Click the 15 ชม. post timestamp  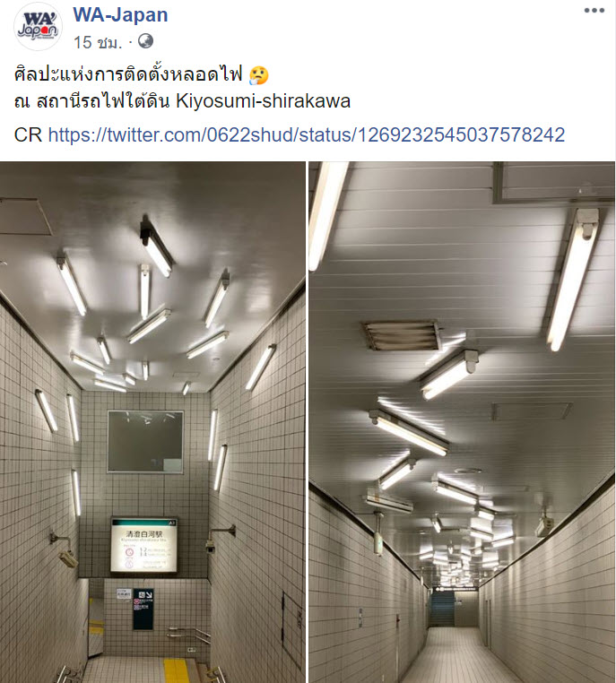pyautogui.click(x=98, y=42)
